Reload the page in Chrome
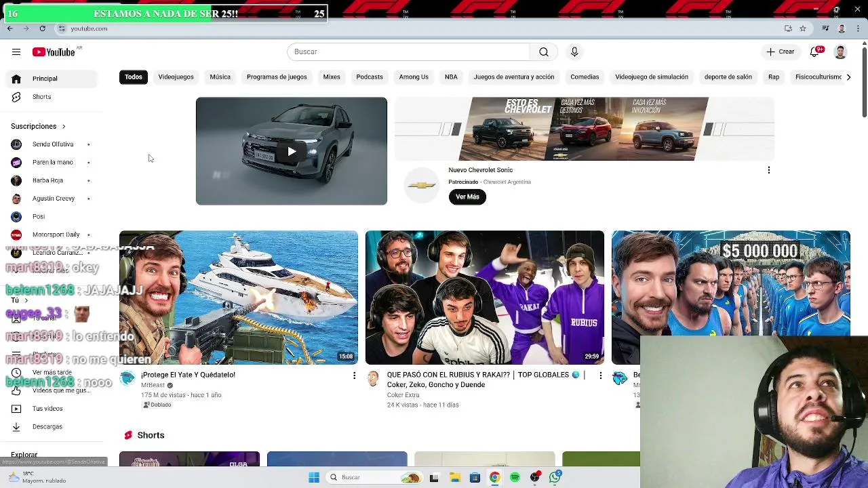 pos(42,28)
